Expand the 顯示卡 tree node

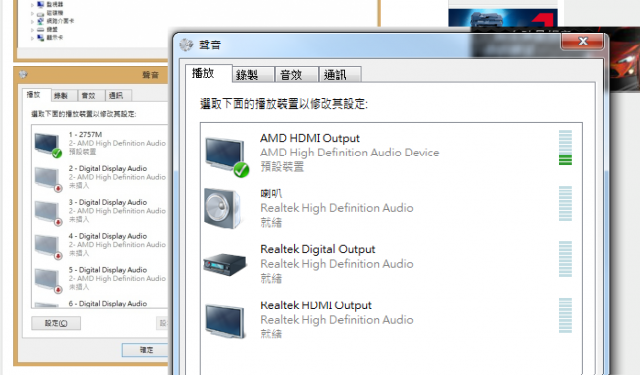click(32, 38)
